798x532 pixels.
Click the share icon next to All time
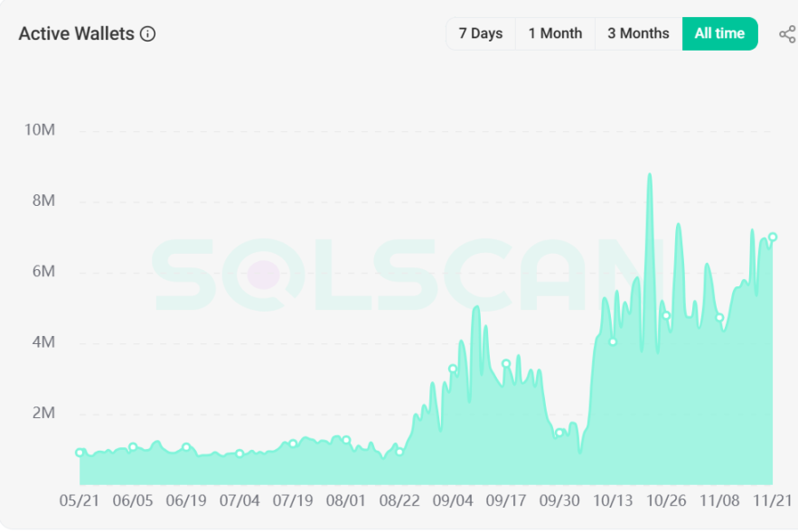click(x=786, y=34)
